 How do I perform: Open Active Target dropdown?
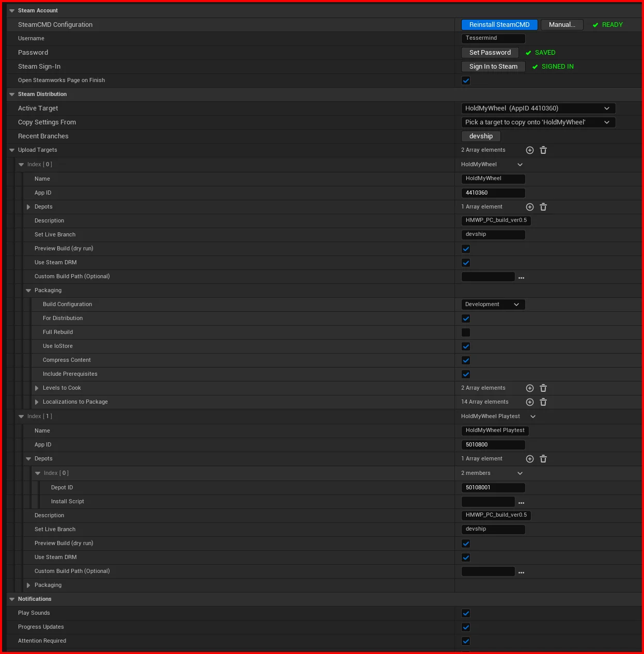coord(538,108)
